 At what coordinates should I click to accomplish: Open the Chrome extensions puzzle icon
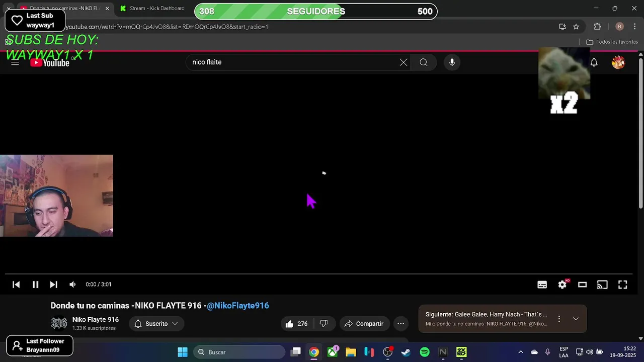point(597,27)
